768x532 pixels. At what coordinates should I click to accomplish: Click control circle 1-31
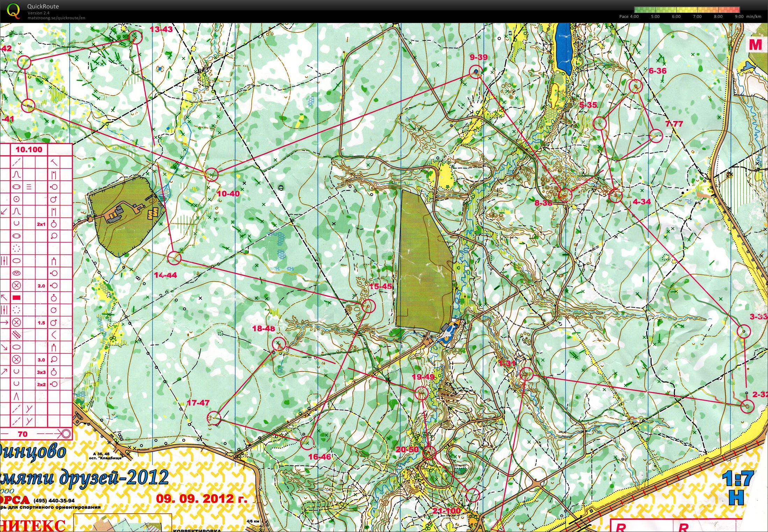tap(526, 374)
